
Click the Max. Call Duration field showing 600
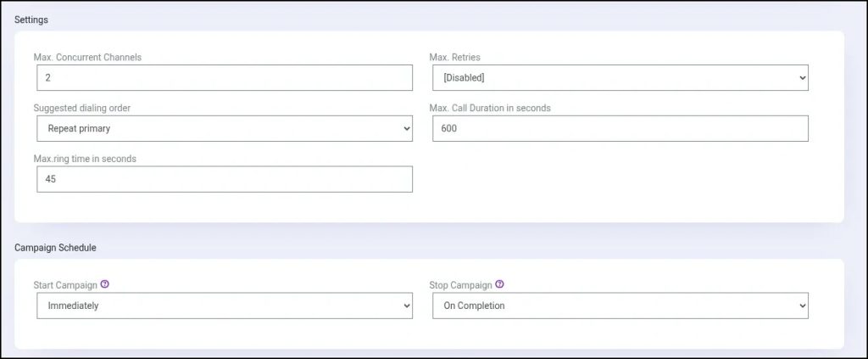coord(620,129)
